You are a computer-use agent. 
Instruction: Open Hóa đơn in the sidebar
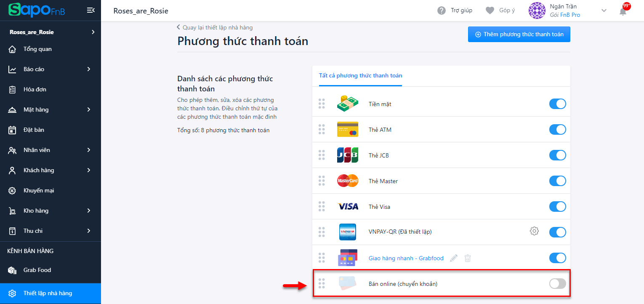35,89
